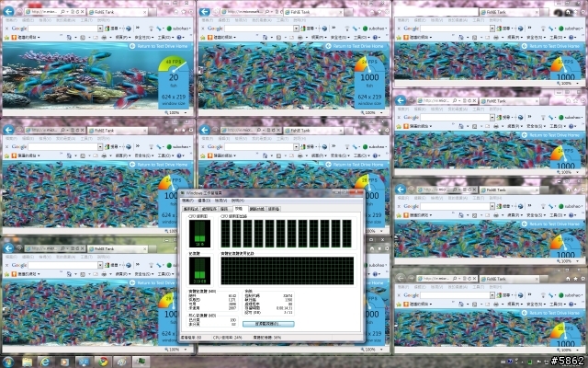Open the File menu in Task Manager

187,201
